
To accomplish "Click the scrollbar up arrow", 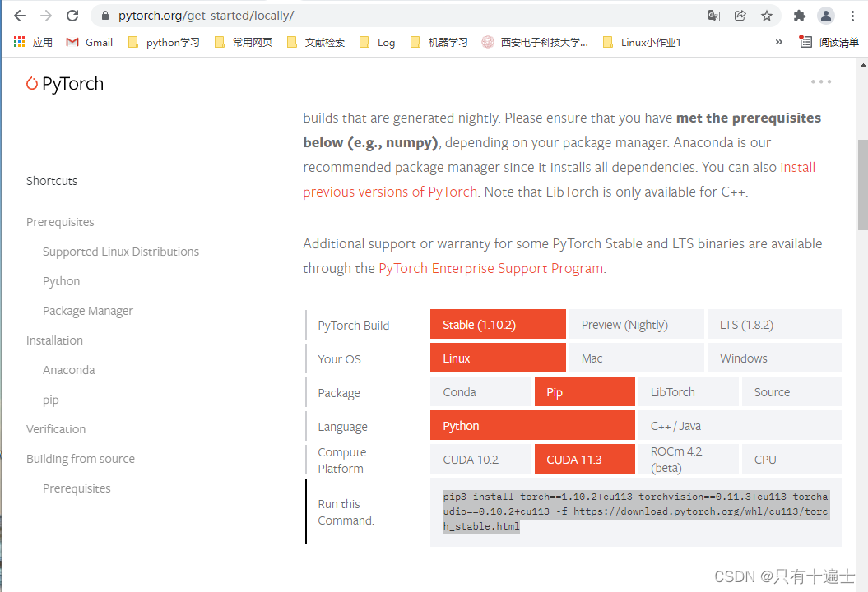I will pyautogui.click(x=862, y=65).
